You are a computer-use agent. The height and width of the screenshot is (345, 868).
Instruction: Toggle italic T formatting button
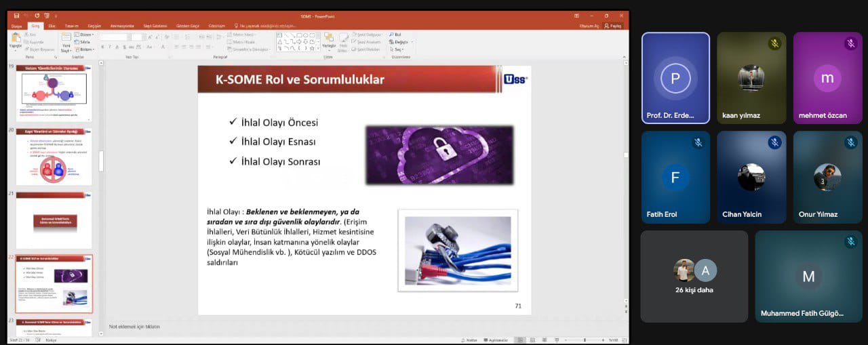(x=111, y=47)
